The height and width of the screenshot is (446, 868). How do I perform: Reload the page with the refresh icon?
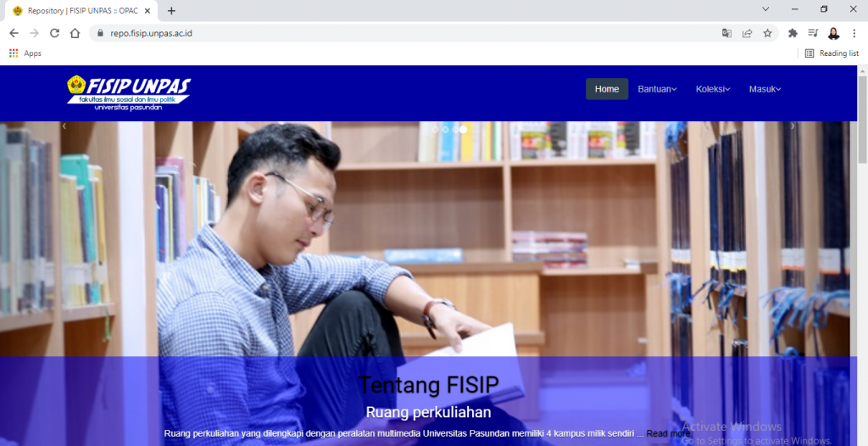[x=54, y=33]
